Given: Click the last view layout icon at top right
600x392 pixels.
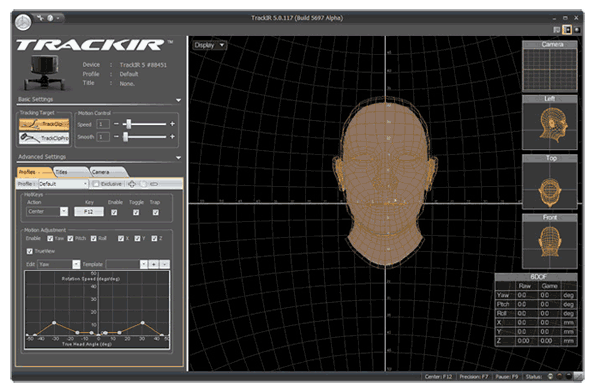Looking at the screenshot, I should coord(577,30).
